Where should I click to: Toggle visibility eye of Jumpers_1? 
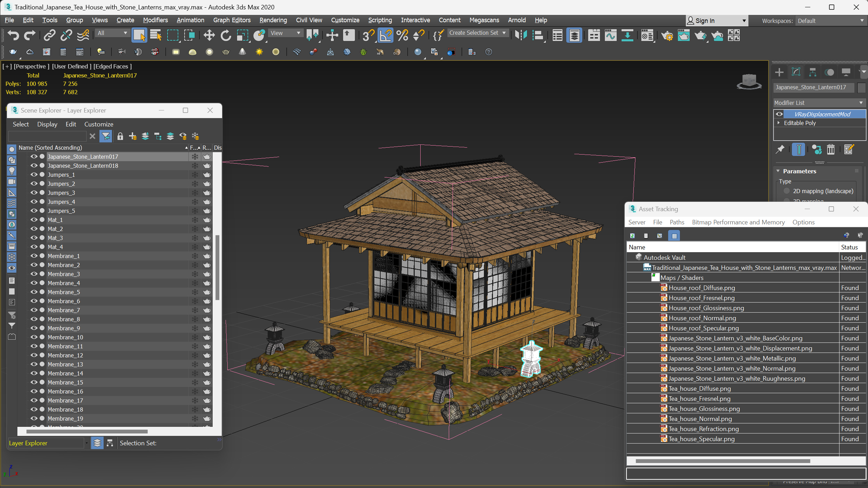point(34,175)
